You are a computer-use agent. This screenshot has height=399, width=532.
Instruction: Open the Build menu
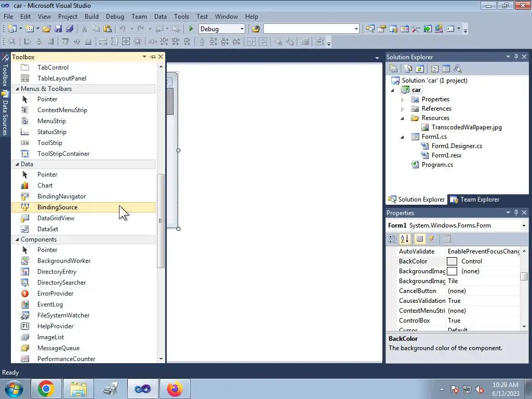[91, 17]
